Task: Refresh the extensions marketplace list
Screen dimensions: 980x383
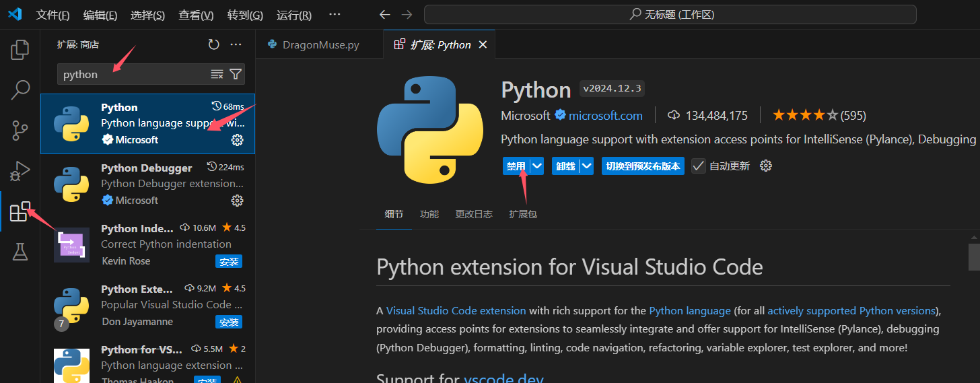Action: [x=213, y=44]
